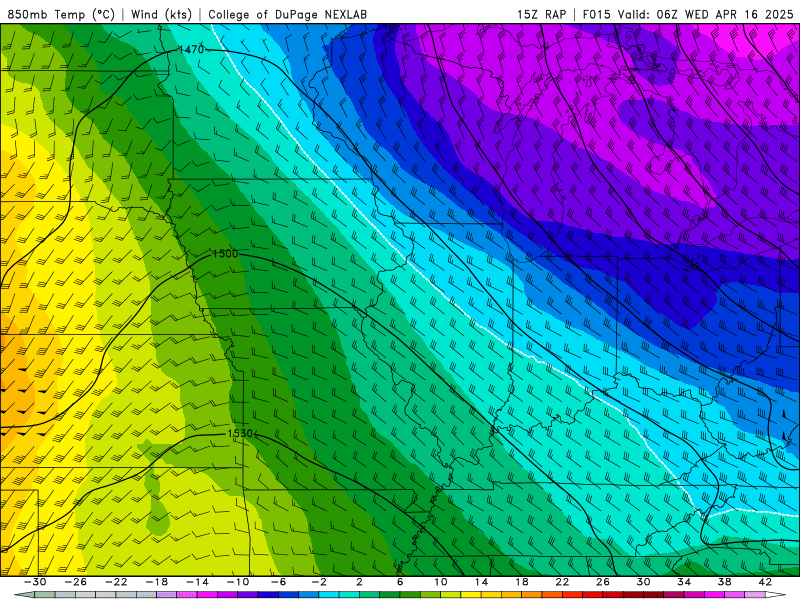Viewport: 800px width, 600px height.
Task: Click the 42 tick label on the color scale
Action: 765,582
